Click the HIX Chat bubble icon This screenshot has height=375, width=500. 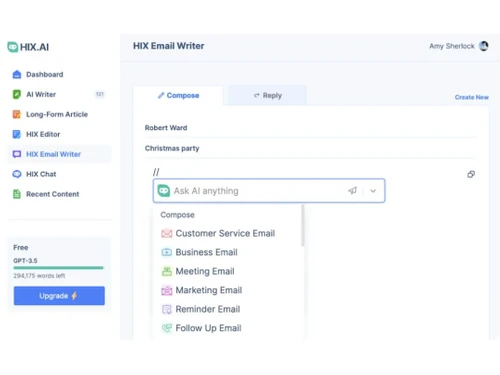pos(17,174)
